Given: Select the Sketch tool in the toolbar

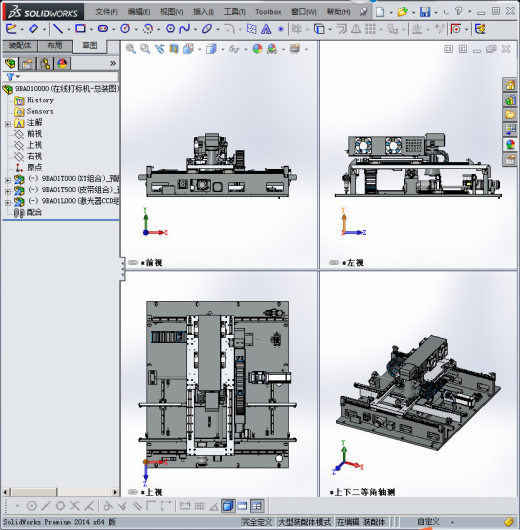Looking at the screenshot, I should pyautogui.click(x=11, y=29).
